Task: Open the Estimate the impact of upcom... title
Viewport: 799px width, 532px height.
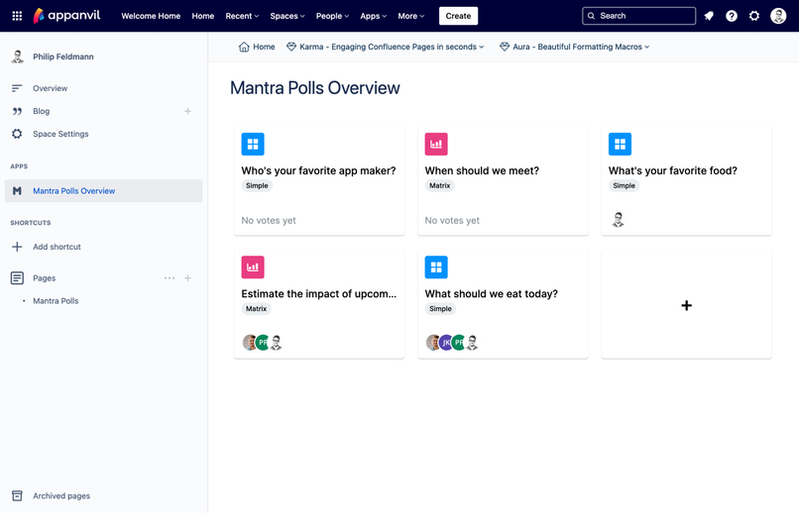Action: point(318,294)
